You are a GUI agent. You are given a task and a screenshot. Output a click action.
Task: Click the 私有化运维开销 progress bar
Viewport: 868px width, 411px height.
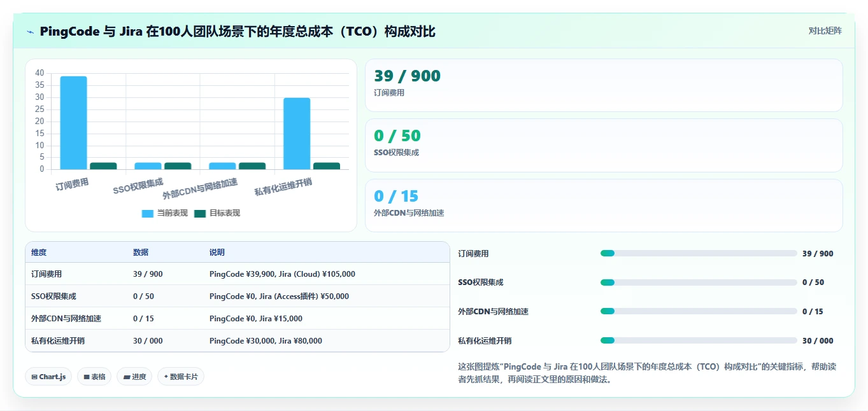pyautogui.click(x=699, y=340)
